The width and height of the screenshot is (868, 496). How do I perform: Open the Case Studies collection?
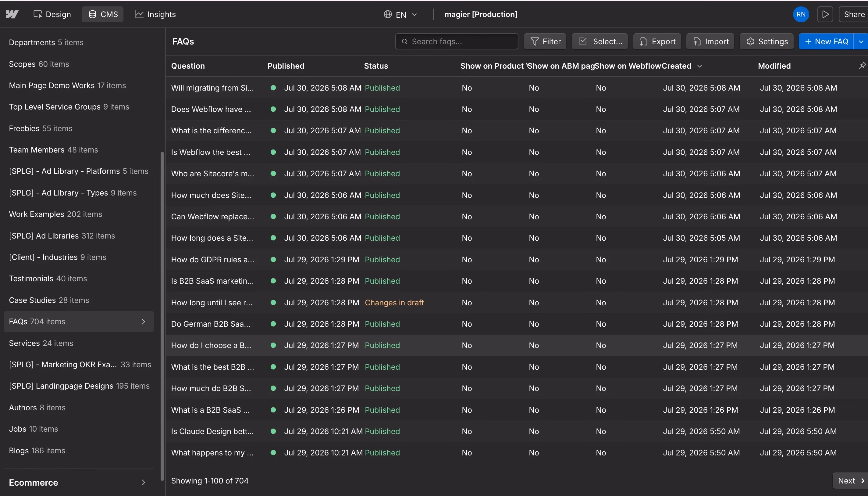click(x=79, y=300)
